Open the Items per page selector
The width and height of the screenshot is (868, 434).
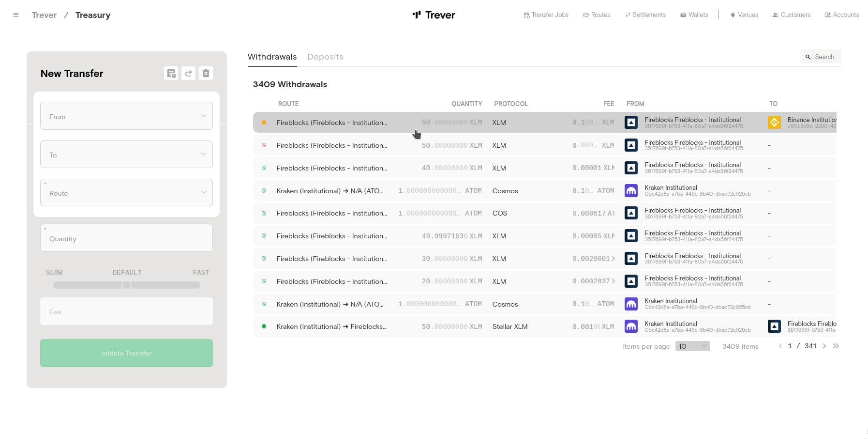692,346
